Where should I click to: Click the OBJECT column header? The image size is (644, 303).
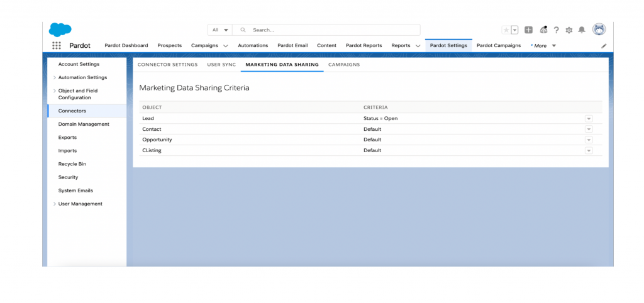coord(152,107)
